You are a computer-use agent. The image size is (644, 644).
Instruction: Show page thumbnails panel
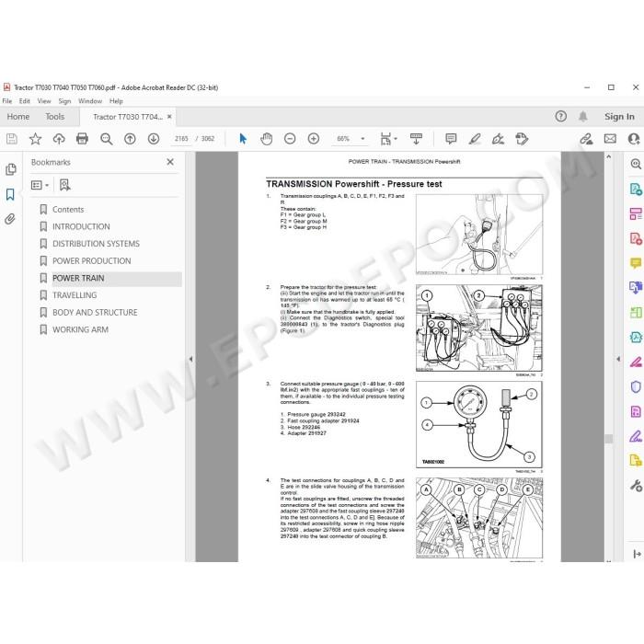[x=11, y=169]
